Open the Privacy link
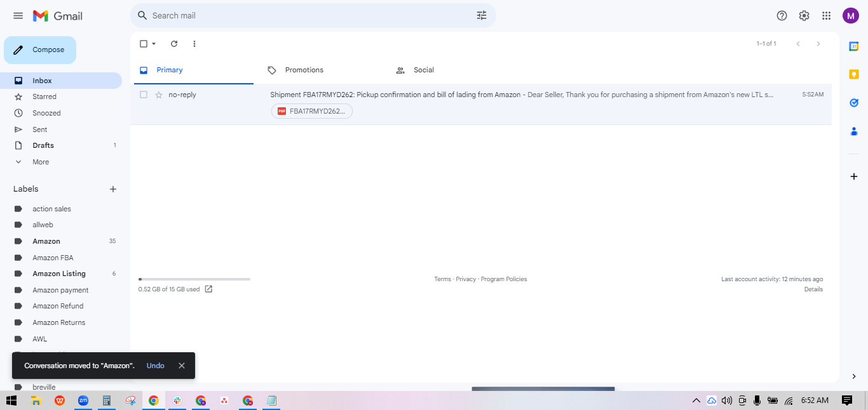This screenshot has height=410, width=868. click(x=466, y=279)
